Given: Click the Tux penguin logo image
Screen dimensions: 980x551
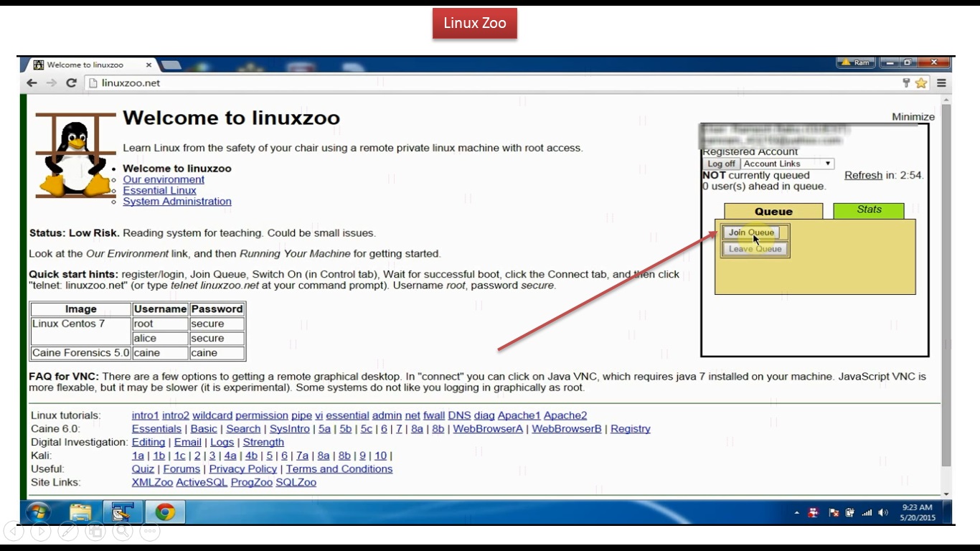Looking at the screenshot, I should pos(76,156).
